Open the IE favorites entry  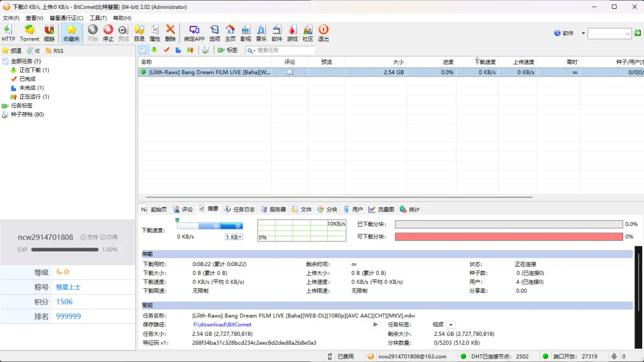click(x=33, y=51)
